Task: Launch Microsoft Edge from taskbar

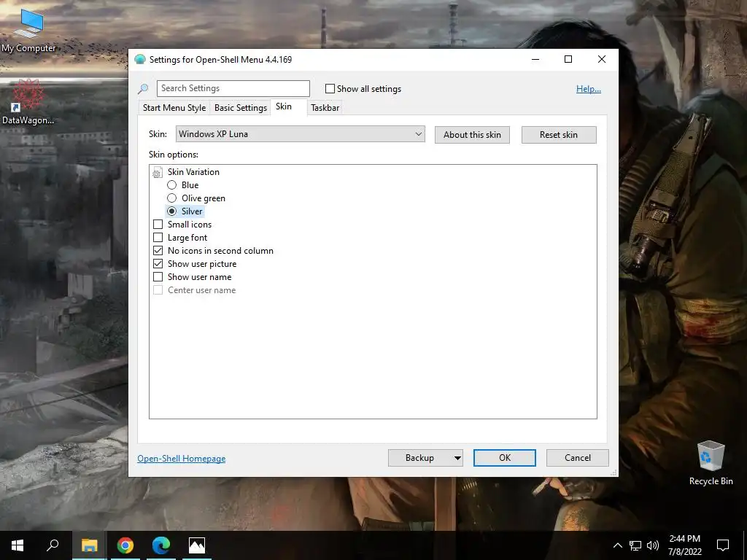Action: 161,545
